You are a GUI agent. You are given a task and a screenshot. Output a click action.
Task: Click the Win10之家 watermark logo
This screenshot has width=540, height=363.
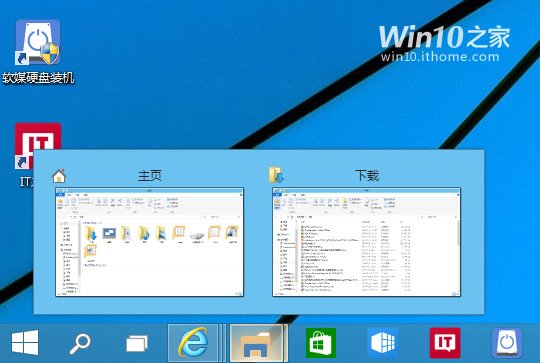click(x=444, y=36)
